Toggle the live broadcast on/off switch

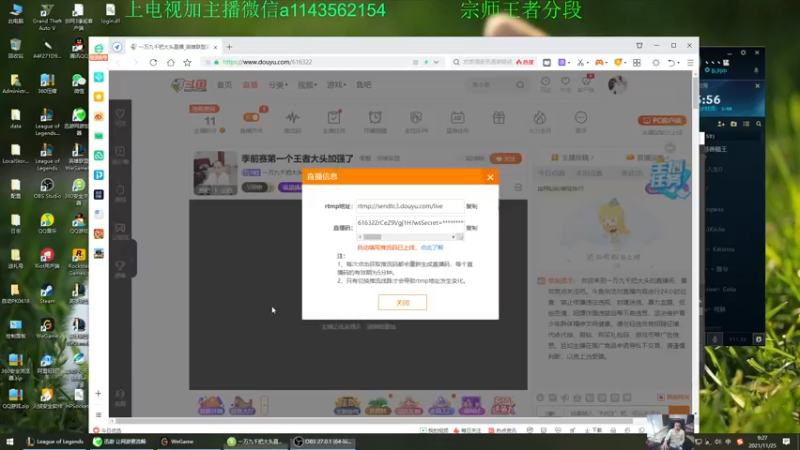pyautogui.click(x=252, y=117)
